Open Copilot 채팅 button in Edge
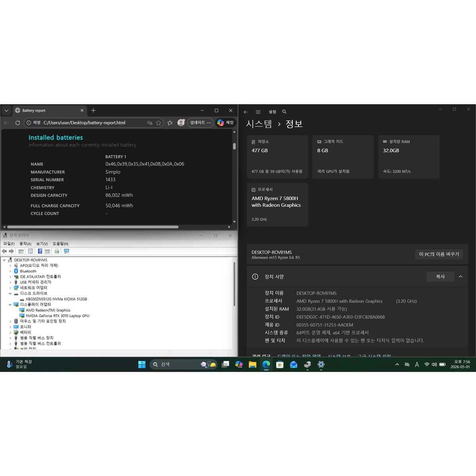Viewport: 476px width, 476px height. 226,123
